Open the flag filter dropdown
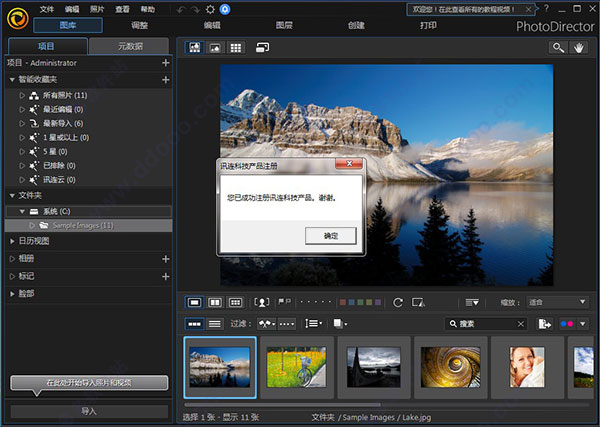This screenshot has width=600, height=427. point(267,324)
